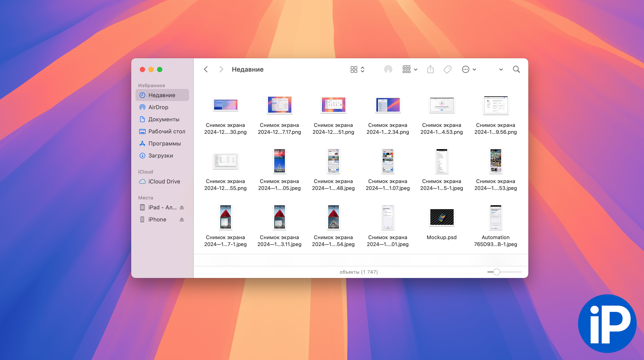Viewport: 644px width, 360px height.
Task: Go back with the left arrow
Action: (206, 69)
